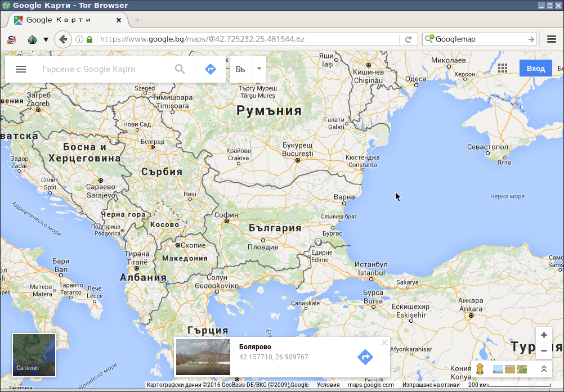Click the Варна city label
Screen dimensions: 564x392
coord(344,197)
